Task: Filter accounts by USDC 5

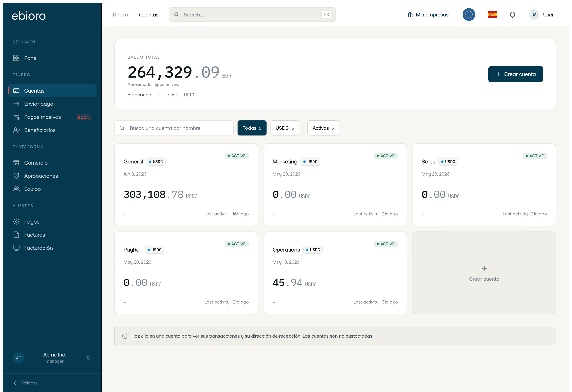Action: (285, 128)
